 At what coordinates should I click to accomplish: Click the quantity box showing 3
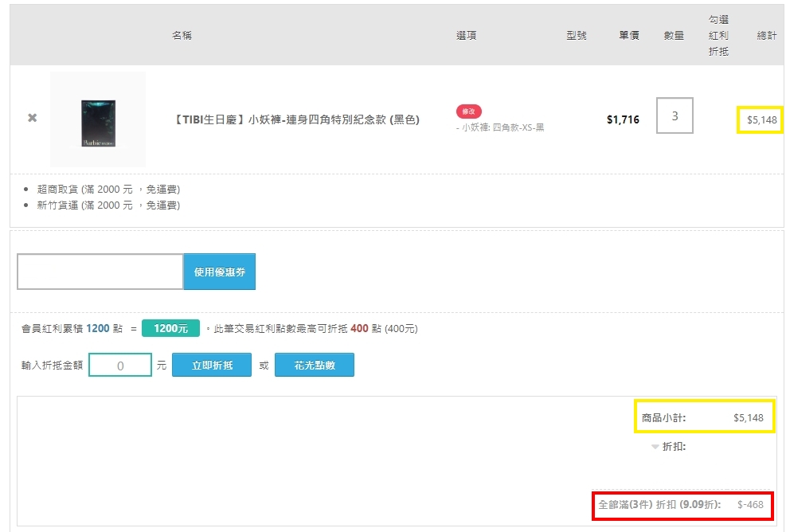click(x=675, y=115)
